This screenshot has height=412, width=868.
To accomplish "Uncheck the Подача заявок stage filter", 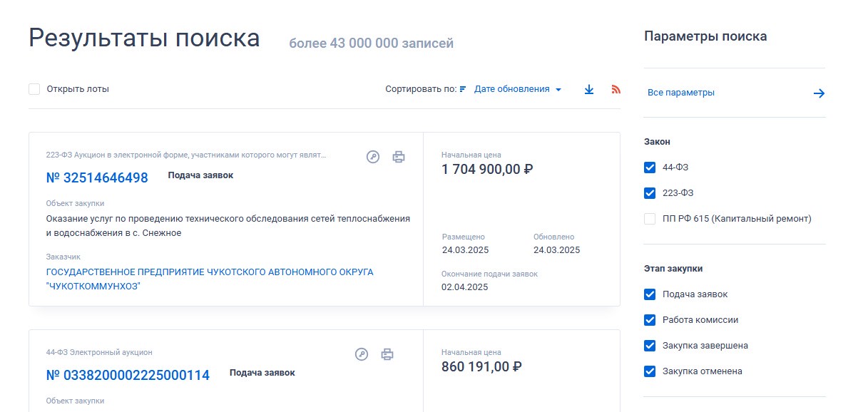I will click(650, 294).
